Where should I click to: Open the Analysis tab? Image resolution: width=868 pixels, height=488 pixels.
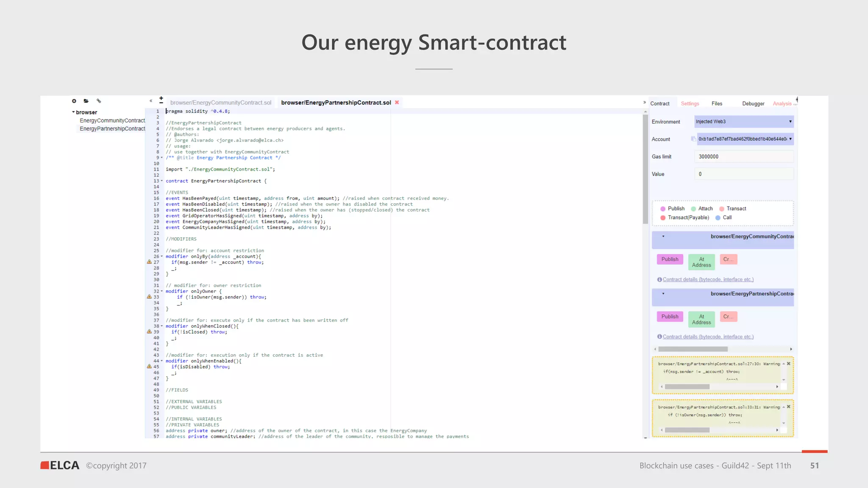point(782,103)
